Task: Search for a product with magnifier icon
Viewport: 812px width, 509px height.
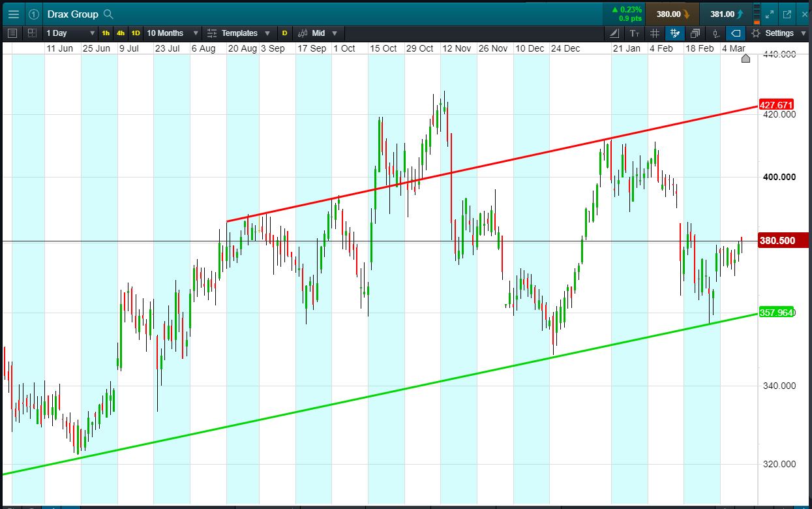Action: click(x=109, y=14)
